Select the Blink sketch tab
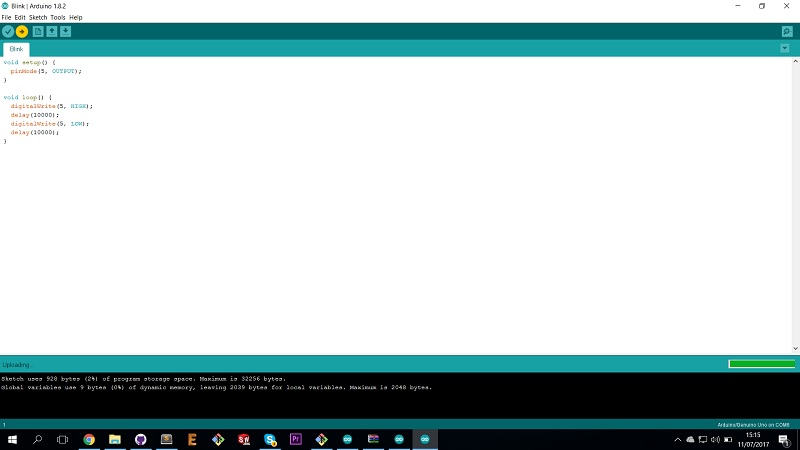 [x=16, y=49]
